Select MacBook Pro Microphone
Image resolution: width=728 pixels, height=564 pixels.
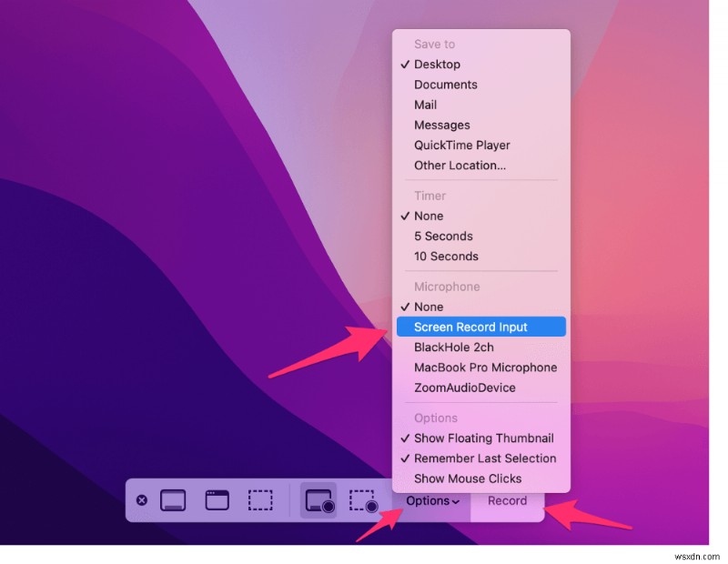[x=485, y=368]
